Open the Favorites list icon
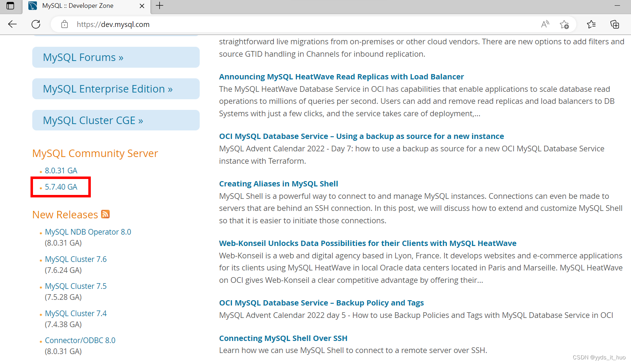This screenshot has height=364, width=631. (591, 24)
